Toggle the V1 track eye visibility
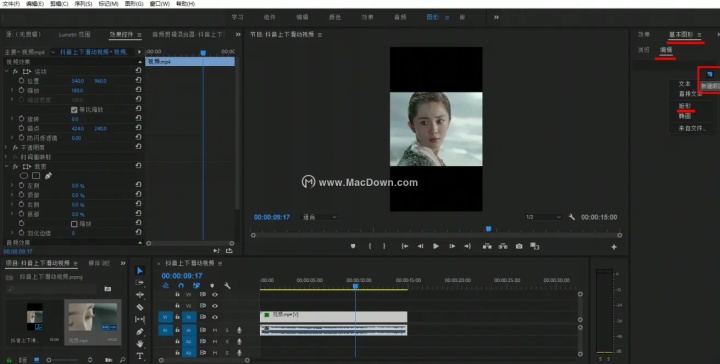 [x=214, y=317]
